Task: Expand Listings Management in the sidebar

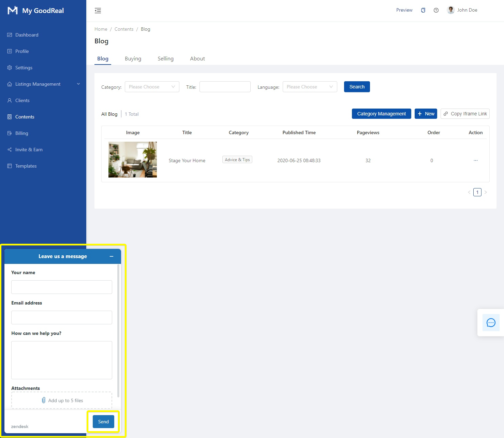Action: pyautogui.click(x=43, y=84)
